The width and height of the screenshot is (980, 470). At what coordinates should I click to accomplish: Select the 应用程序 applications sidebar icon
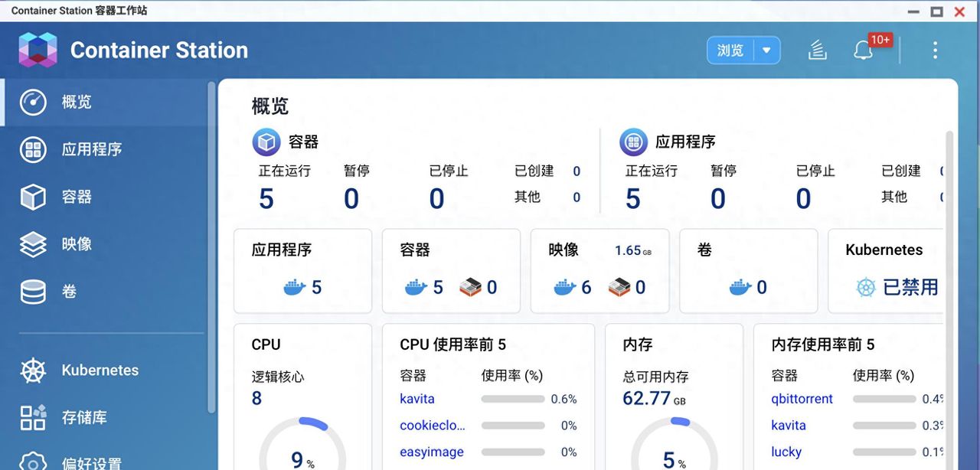(x=33, y=149)
